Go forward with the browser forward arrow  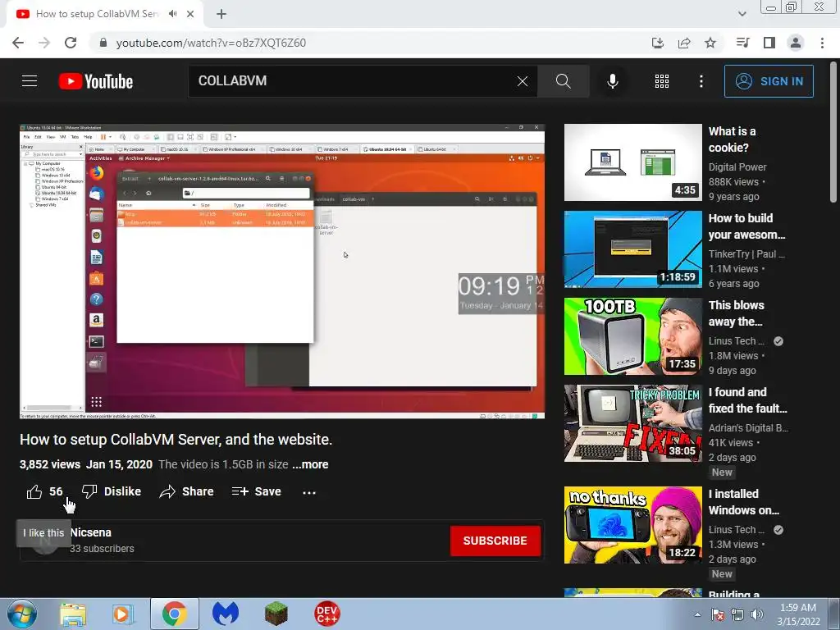[x=44, y=43]
